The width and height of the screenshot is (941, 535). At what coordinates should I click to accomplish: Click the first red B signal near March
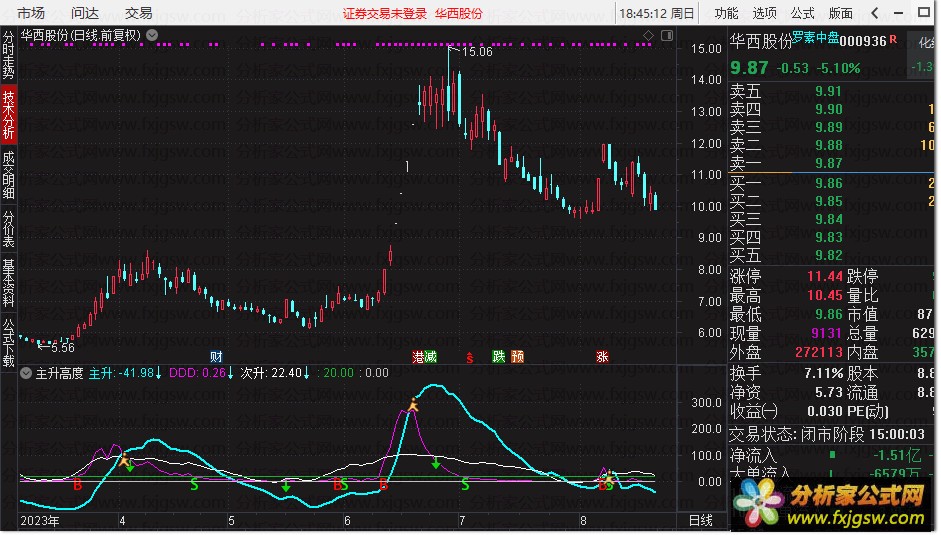point(77,485)
